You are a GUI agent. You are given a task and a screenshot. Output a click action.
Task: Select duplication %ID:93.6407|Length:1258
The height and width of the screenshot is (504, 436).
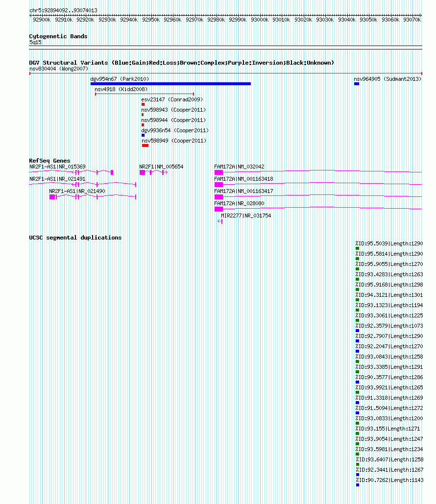389,459
